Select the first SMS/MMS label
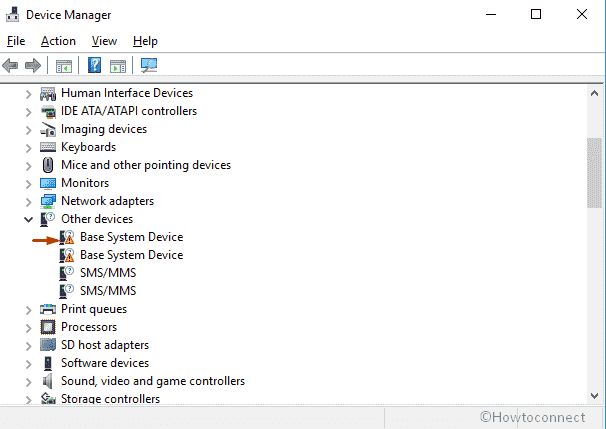Screen dimensions: 606x429 pyautogui.click(x=108, y=273)
